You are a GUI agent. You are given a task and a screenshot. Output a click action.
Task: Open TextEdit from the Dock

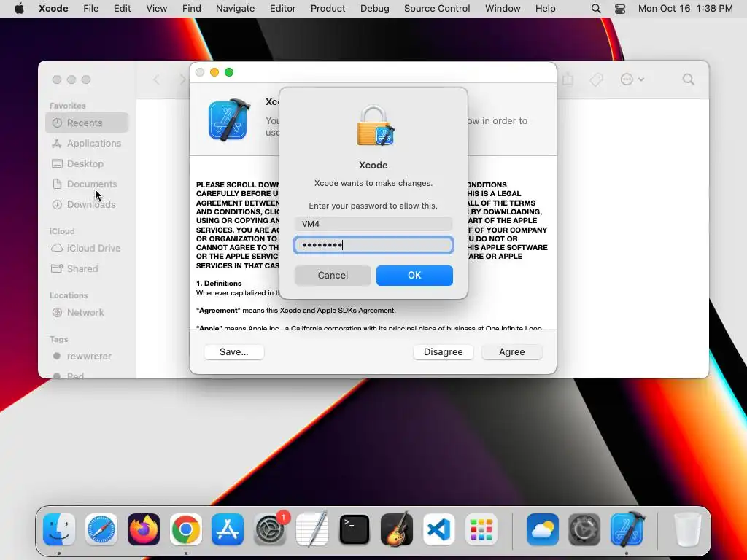coord(312,529)
